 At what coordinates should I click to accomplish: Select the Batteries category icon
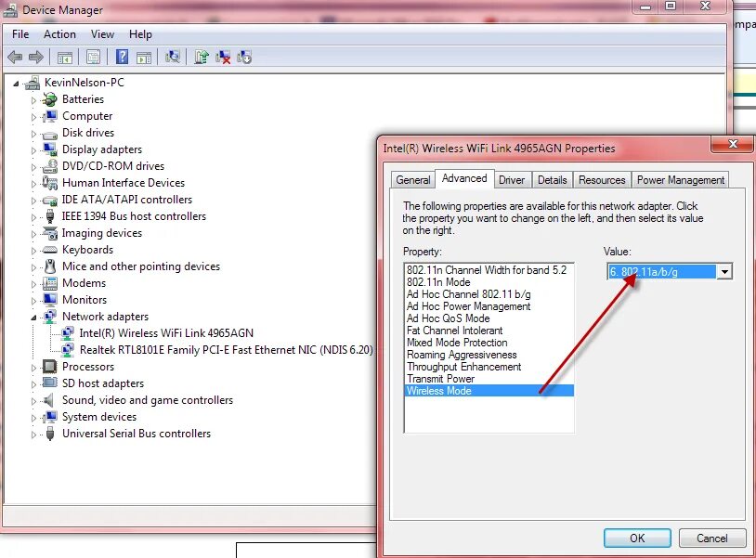click(x=49, y=99)
